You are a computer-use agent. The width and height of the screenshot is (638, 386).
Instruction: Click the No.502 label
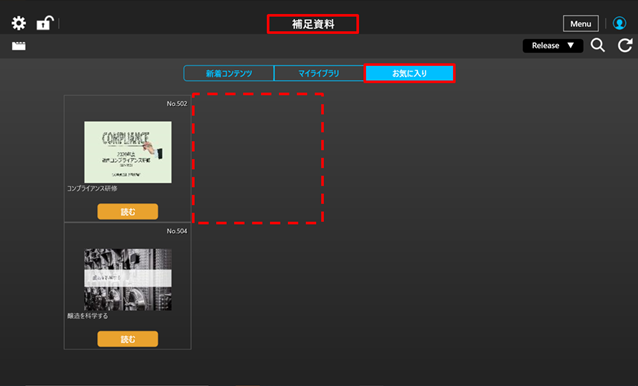pyautogui.click(x=177, y=104)
